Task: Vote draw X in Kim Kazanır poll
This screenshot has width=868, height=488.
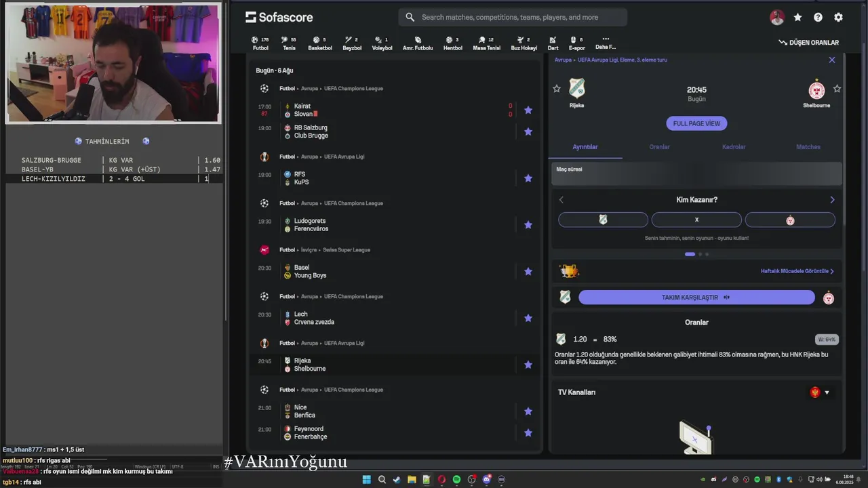Action: tap(696, 220)
